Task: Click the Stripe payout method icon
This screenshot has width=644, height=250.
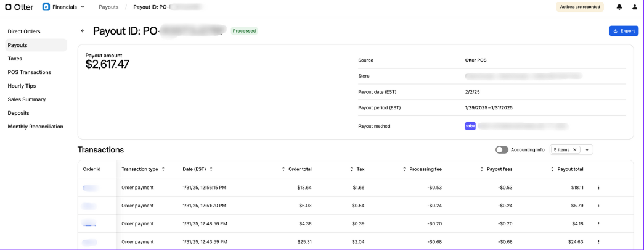Action: pos(470,126)
